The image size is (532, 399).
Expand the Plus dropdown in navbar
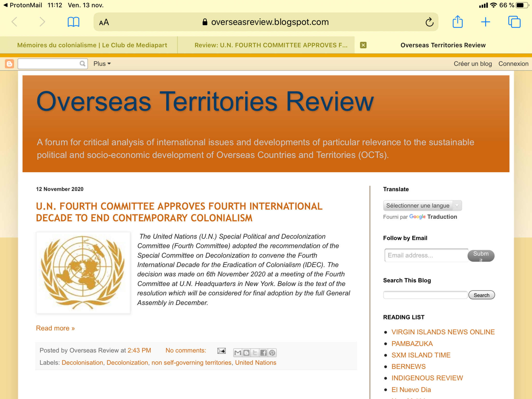(102, 64)
